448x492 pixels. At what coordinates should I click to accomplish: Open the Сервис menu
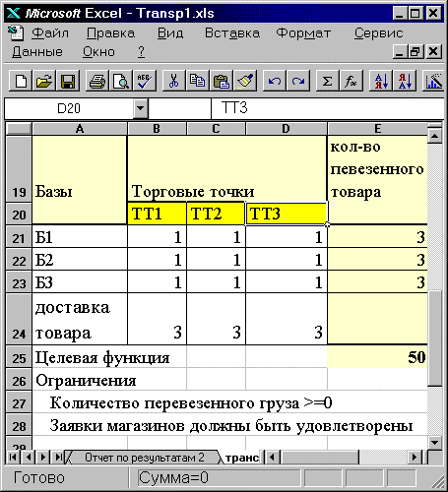(x=378, y=33)
